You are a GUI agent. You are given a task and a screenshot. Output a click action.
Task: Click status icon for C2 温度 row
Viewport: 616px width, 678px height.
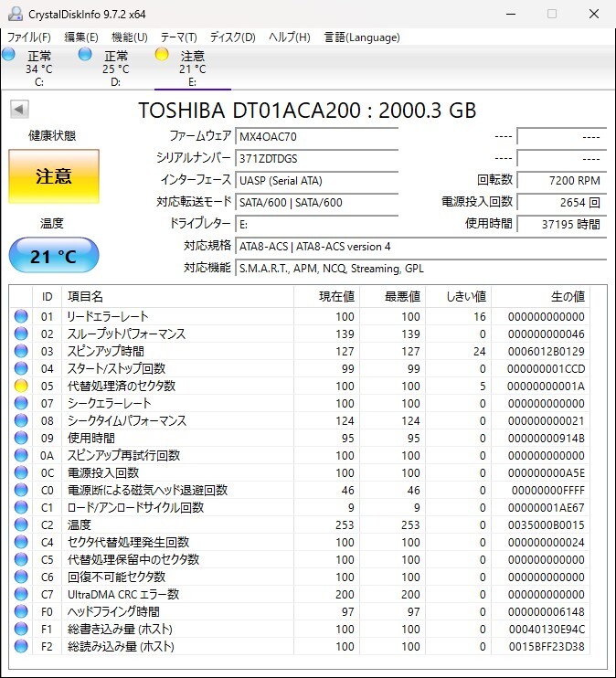tap(21, 524)
